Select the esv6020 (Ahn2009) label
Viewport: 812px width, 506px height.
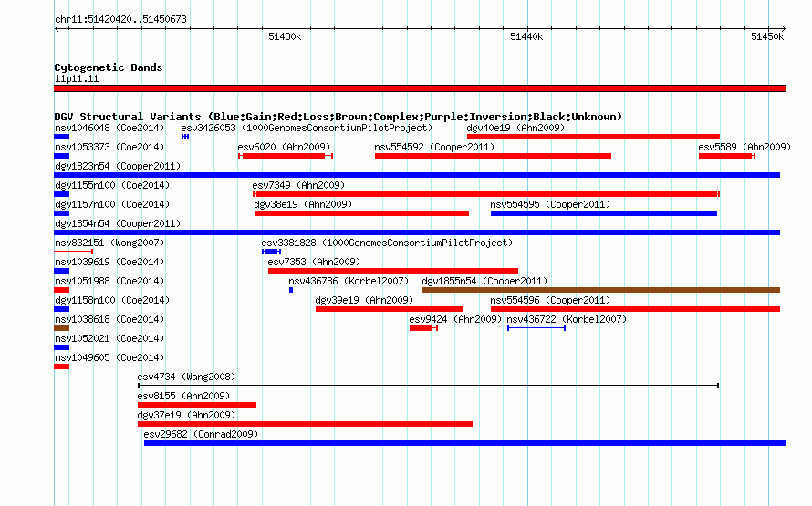[x=284, y=147]
